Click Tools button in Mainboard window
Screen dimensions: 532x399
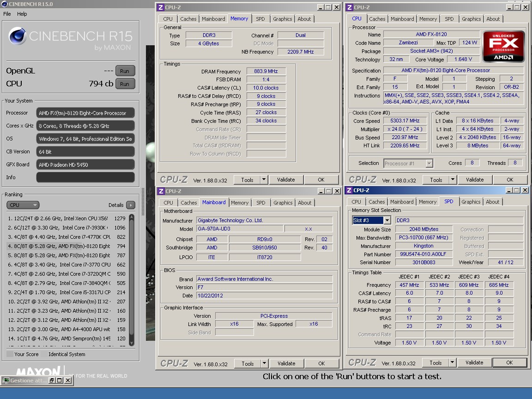click(x=248, y=363)
